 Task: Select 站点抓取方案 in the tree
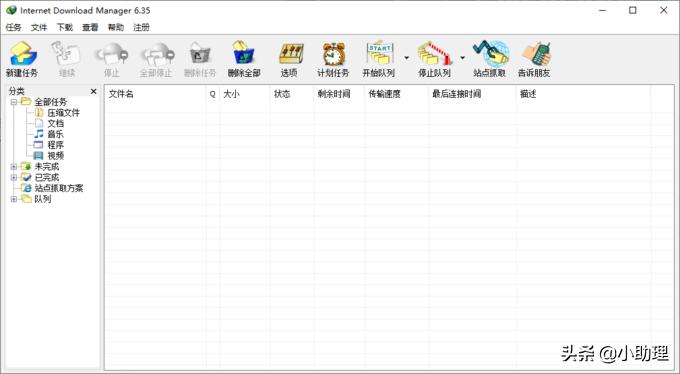(59, 188)
